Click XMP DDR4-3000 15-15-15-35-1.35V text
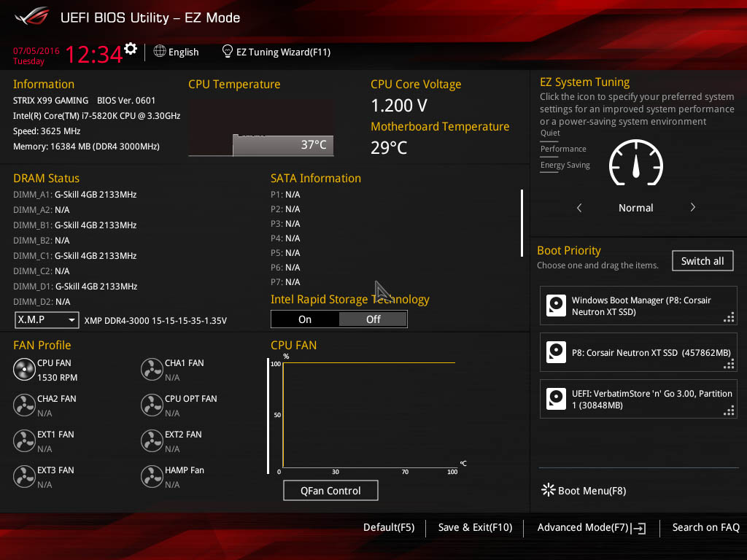 coord(155,321)
